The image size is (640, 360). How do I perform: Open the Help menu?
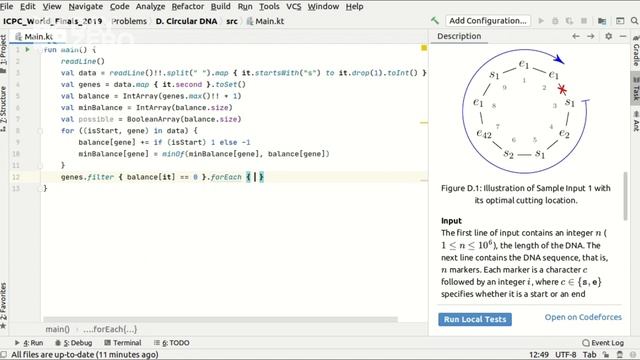click(x=354, y=7)
